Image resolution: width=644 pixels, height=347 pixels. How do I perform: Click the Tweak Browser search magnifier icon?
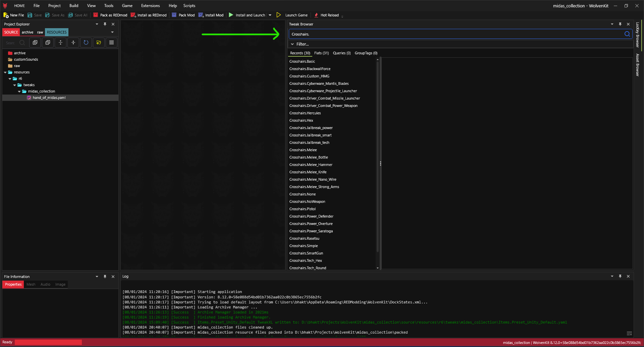tap(627, 34)
